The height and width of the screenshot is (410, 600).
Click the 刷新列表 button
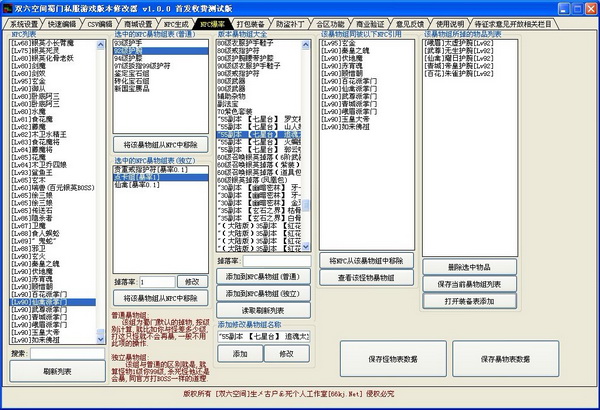(x=56, y=370)
